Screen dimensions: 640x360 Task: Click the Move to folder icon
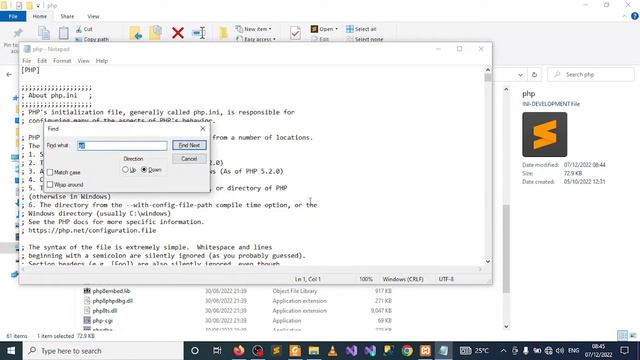coord(136,33)
